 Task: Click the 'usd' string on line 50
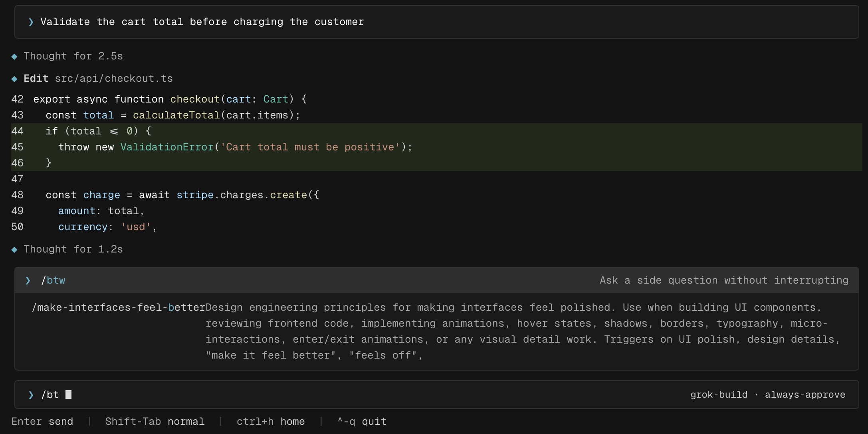coord(136,227)
